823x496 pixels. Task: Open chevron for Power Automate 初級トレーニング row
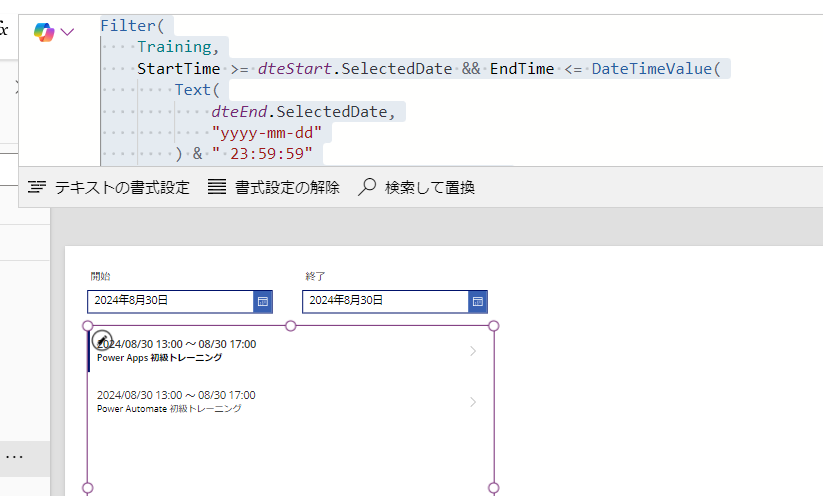[x=473, y=402]
